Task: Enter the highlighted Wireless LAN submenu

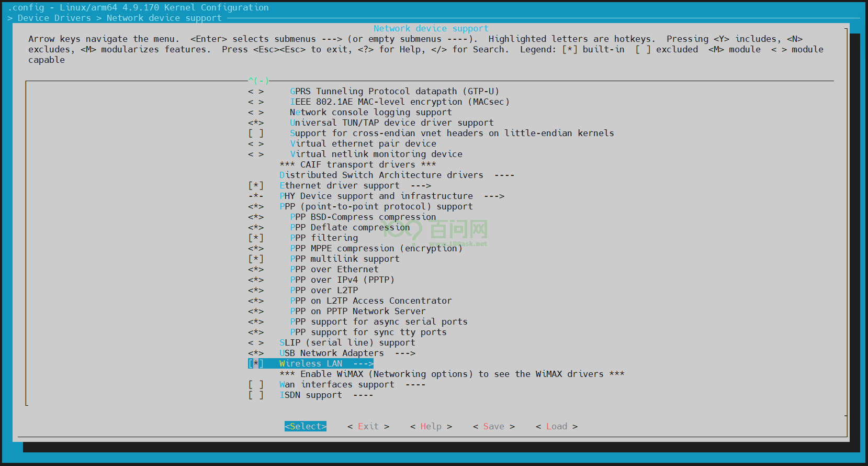Action: coord(326,363)
